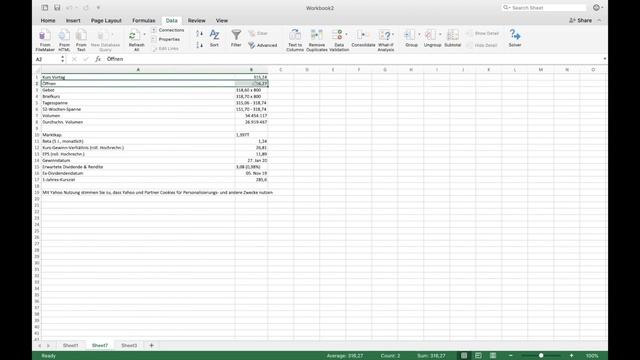
Task: Click the sidebar layout icon in title bar
Action: coord(45,8)
